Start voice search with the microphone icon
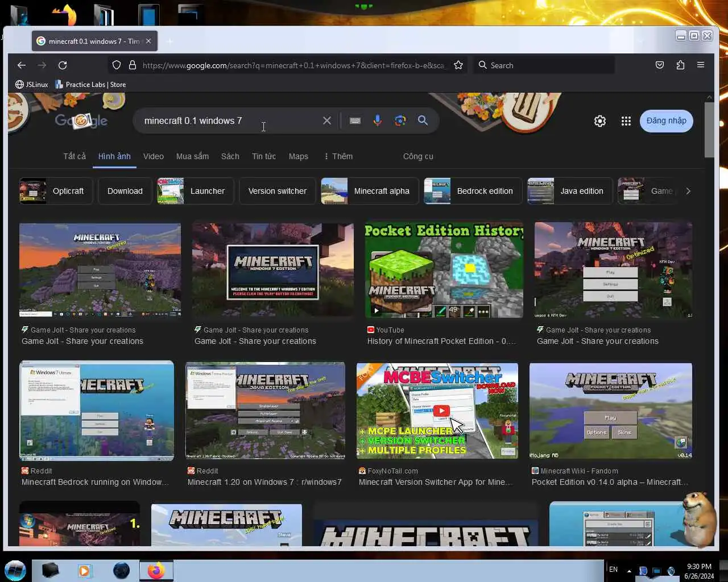Image resolution: width=728 pixels, height=582 pixels. coord(378,120)
